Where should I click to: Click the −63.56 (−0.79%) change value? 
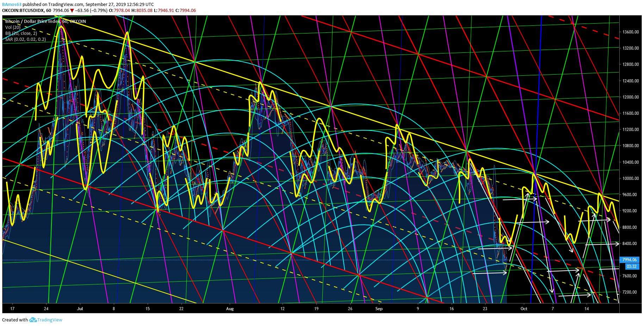[x=91, y=11]
